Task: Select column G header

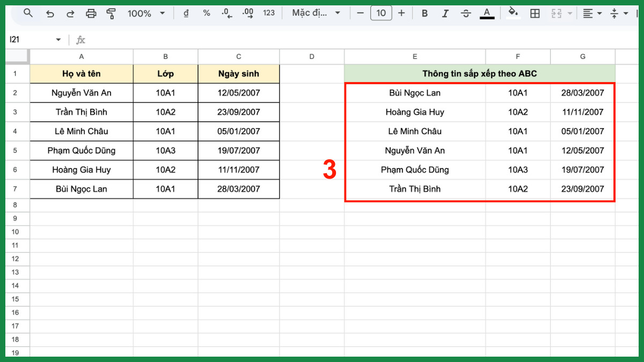Action: tap(583, 56)
